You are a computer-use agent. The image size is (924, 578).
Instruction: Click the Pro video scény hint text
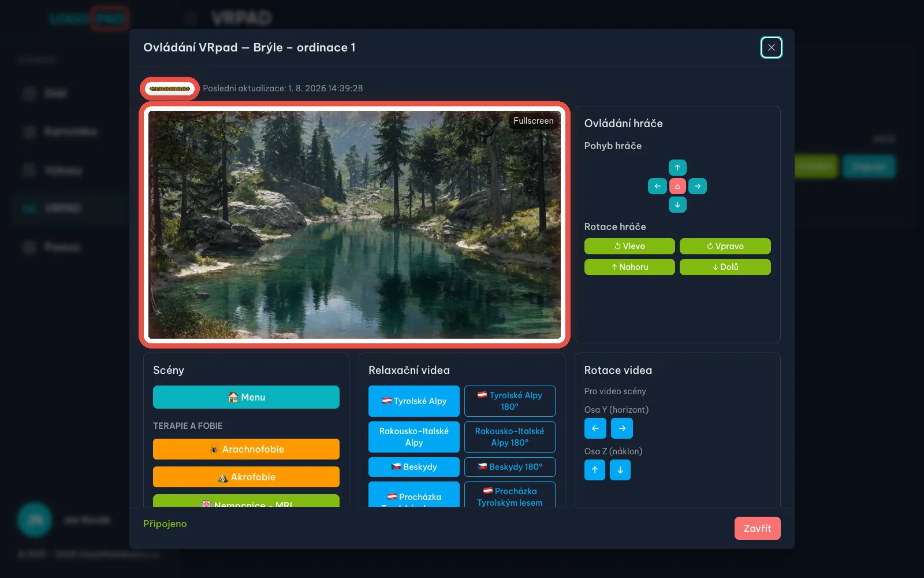pos(615,391)
